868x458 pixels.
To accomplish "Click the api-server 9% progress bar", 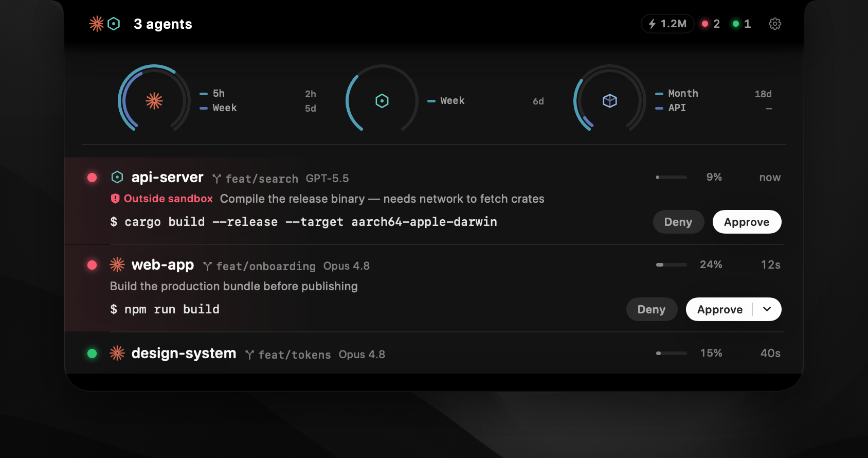I will 672,177.
